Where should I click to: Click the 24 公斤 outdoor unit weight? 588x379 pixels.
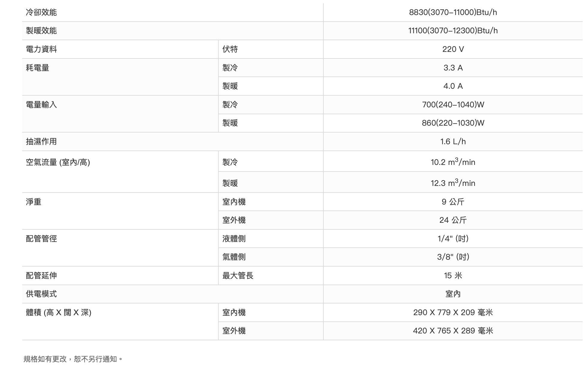[x=453, y=220]
